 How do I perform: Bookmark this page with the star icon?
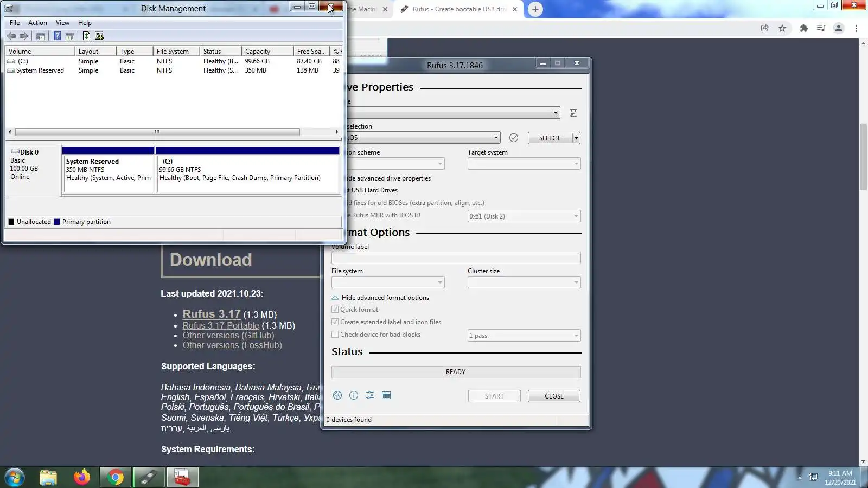pyautogui.click(x=782, y=28)
